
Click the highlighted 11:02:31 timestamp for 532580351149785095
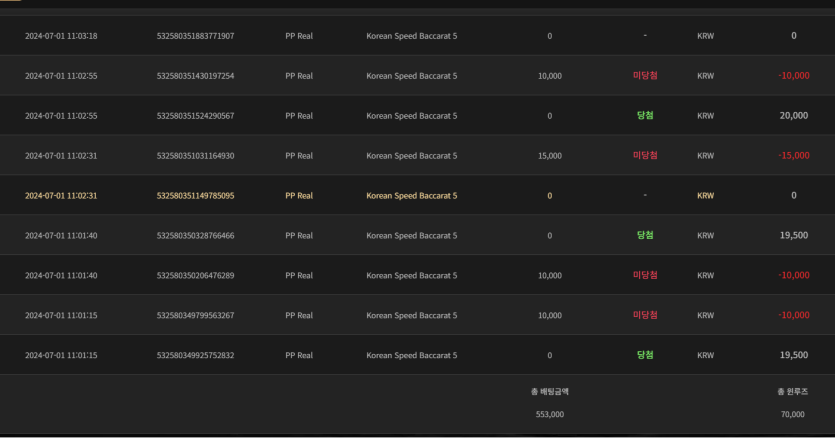click(x=61, y=196)
